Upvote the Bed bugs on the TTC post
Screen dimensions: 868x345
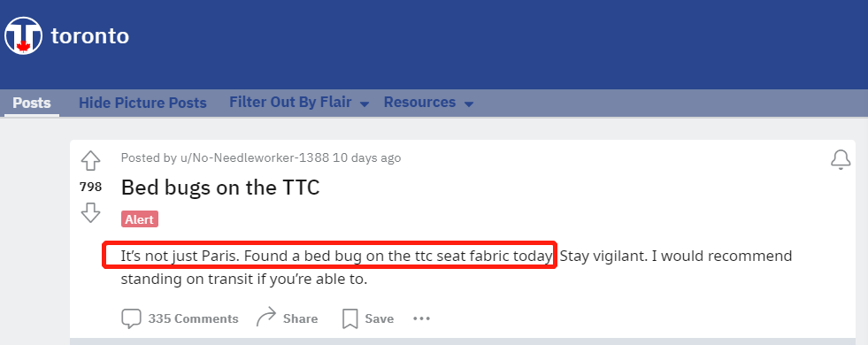point(91,161)
